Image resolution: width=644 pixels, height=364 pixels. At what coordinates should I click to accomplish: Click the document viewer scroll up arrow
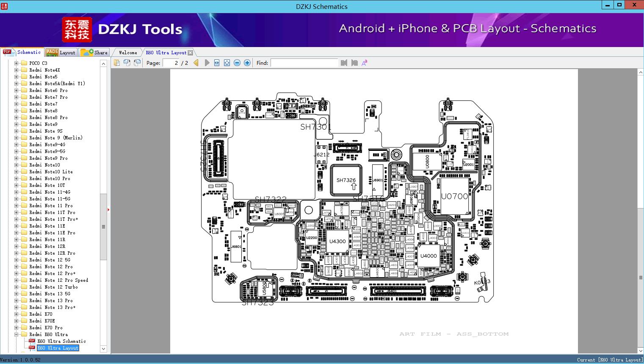(x=641, y=72)
